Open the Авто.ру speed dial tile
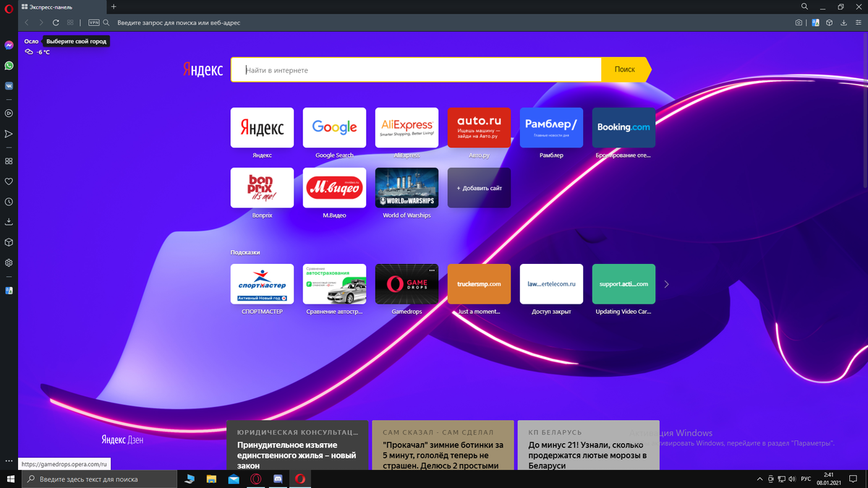The width and height of the screenshot is (868, 488). 479,128
